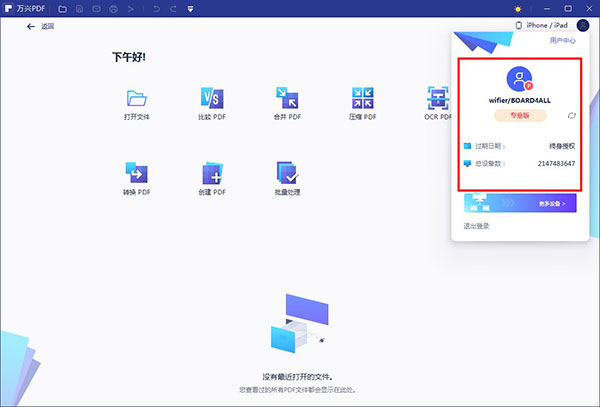Open the 用户中心 user center link

562,40
